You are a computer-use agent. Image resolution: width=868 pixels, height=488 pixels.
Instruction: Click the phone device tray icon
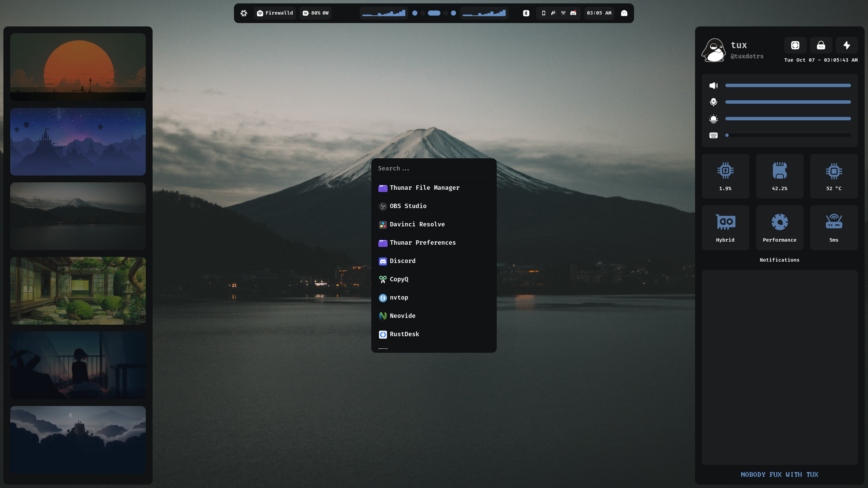[x=544, y=13]
